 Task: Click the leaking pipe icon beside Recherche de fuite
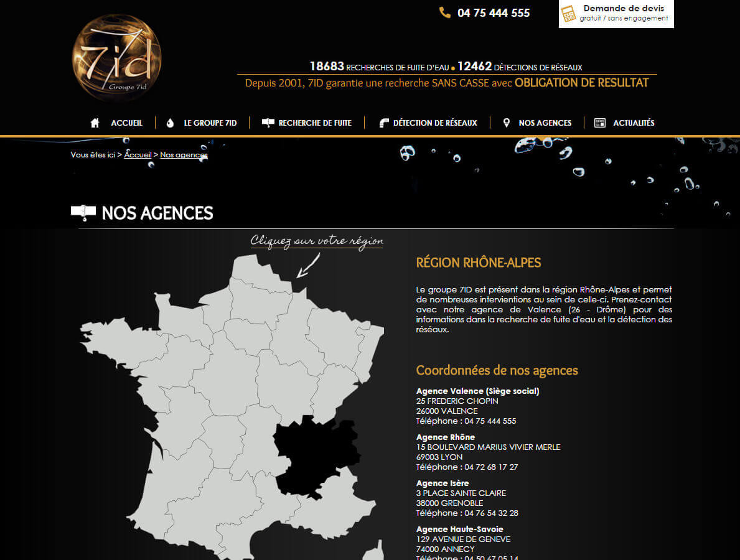[x=268, y=123]
